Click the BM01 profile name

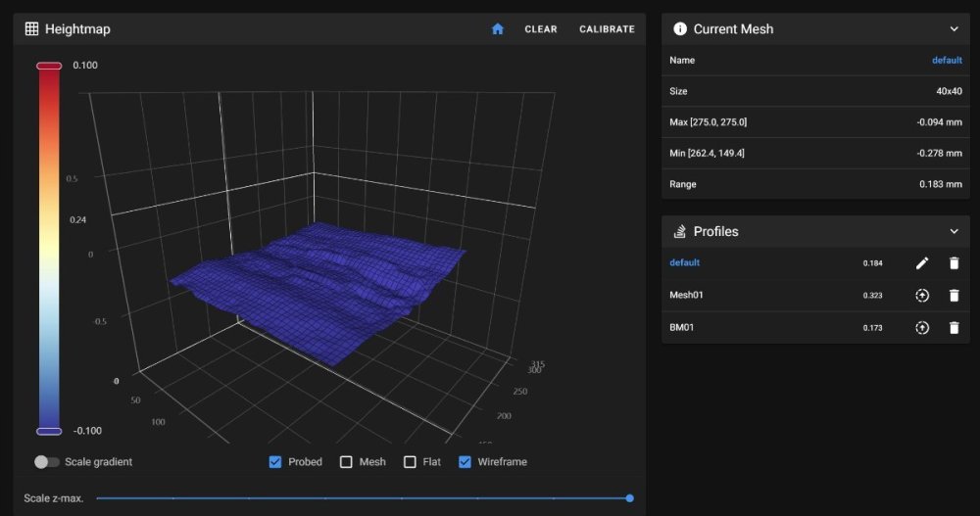(x=681, y=327)
